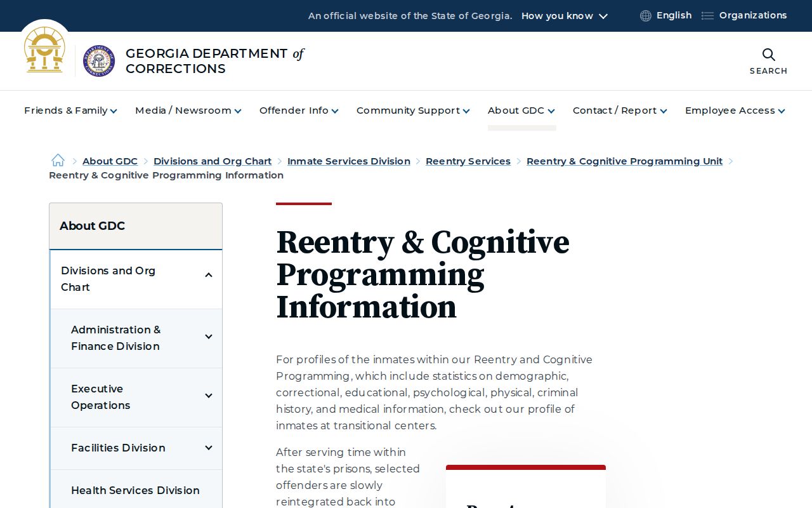Image resolution: width=812 pixels, height=508 pixels.
Task: Click the globe language icon
Action: (646, 16)
